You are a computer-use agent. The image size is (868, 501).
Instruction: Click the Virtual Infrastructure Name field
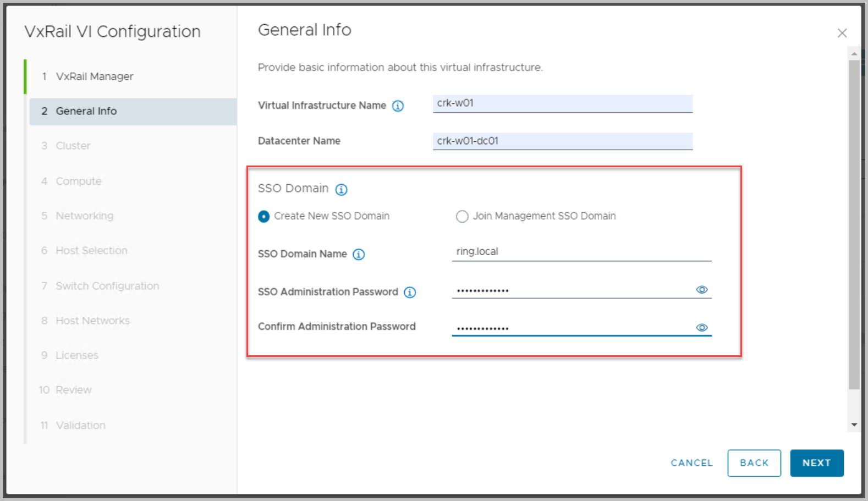562,103
